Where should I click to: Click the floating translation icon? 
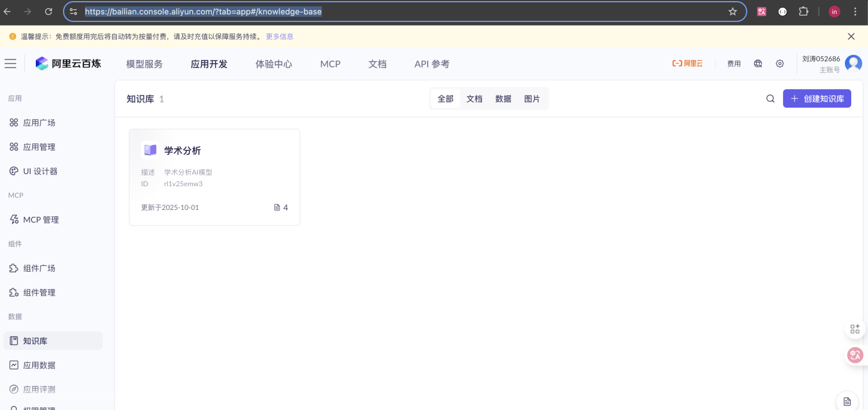pos(855,355)
